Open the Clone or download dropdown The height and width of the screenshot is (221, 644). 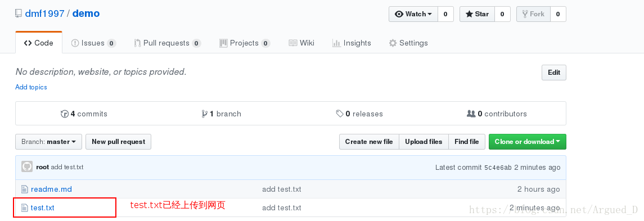click(x=528, y=142)
